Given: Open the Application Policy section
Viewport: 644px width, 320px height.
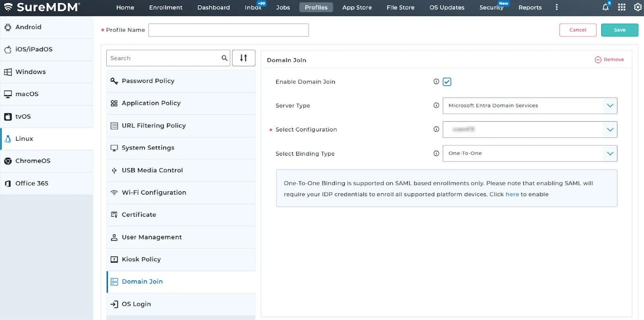Looking at the screenshot, I should 181,103.
